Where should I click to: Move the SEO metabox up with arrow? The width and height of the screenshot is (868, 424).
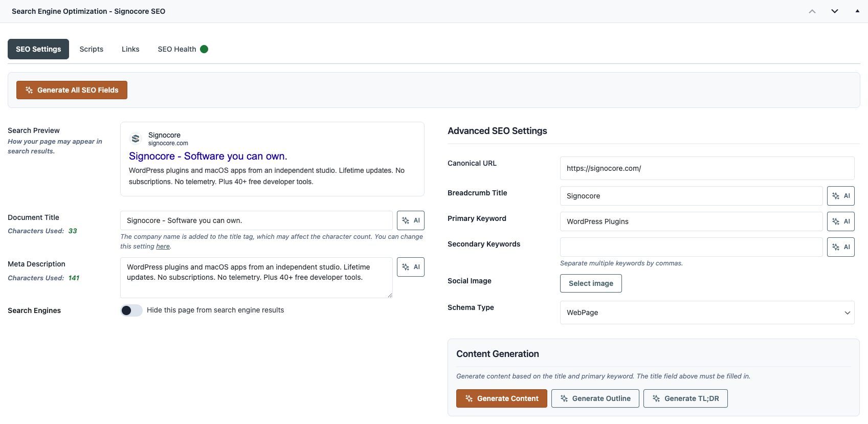(x=812, y=11)
